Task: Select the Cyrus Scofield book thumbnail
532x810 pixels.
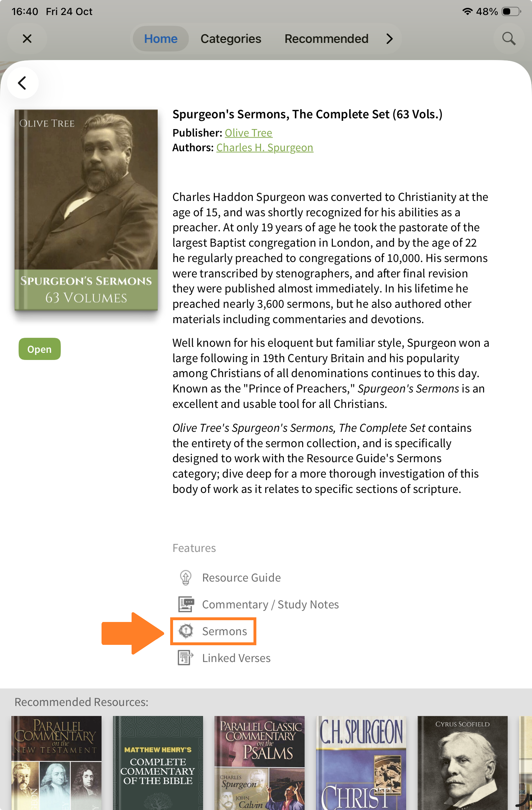Action: coord(462,763)
